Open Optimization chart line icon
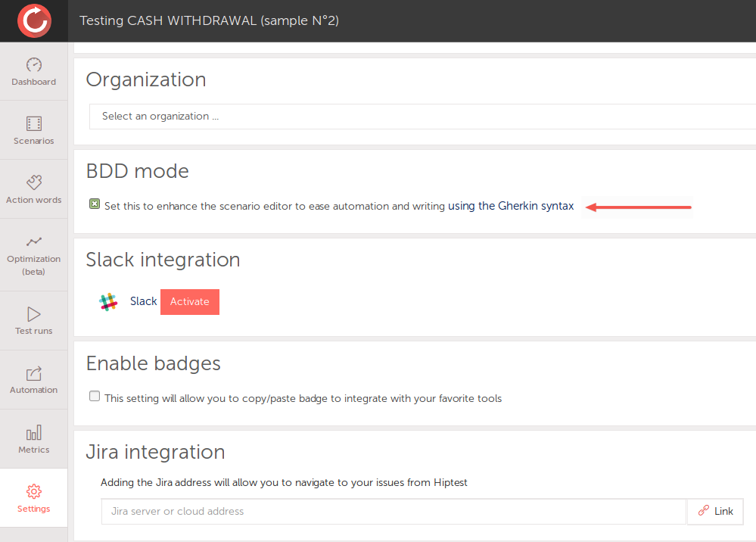The width and height of the screenshot is (756, 542). pyautogui.click(x=34, y=241)
